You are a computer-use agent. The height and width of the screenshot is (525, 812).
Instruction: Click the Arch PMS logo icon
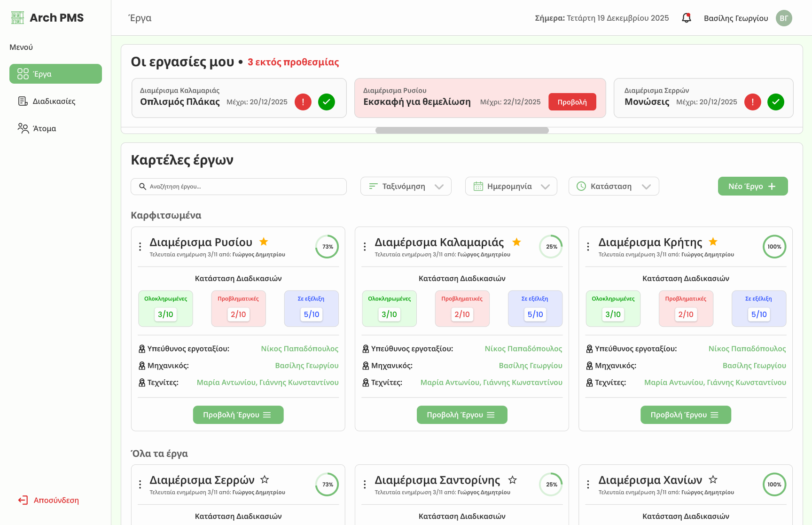(x=17, y=18)
